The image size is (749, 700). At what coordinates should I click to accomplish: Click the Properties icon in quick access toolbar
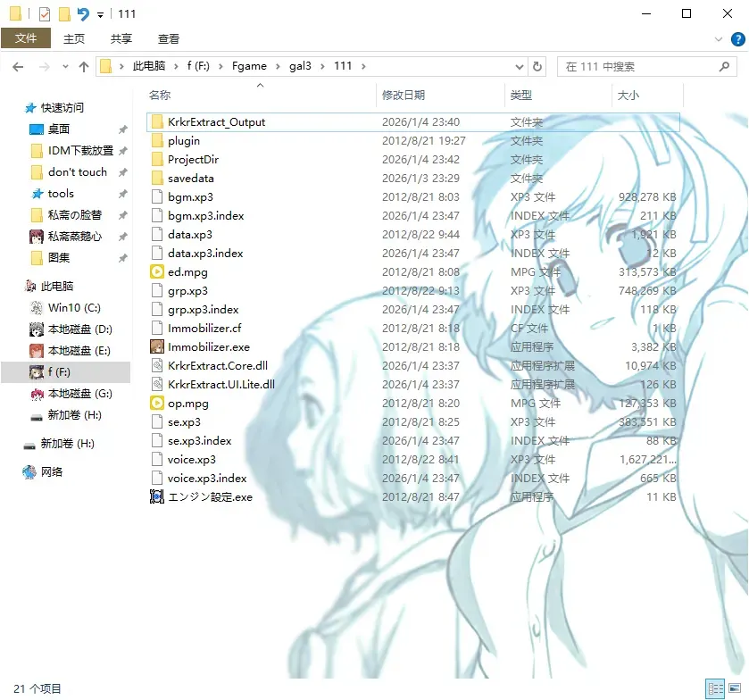(x=45, y=14)
